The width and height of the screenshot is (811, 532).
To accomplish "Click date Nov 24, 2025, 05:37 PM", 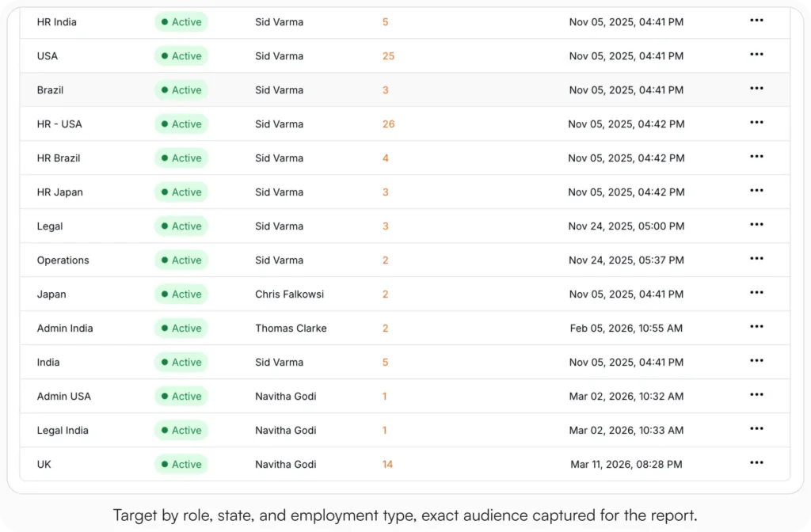I will (626, 260).
